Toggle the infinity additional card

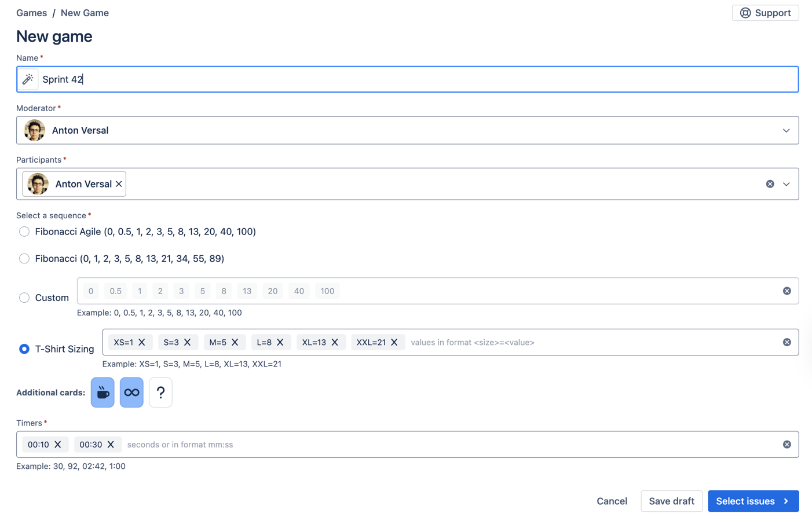point(131,392)
